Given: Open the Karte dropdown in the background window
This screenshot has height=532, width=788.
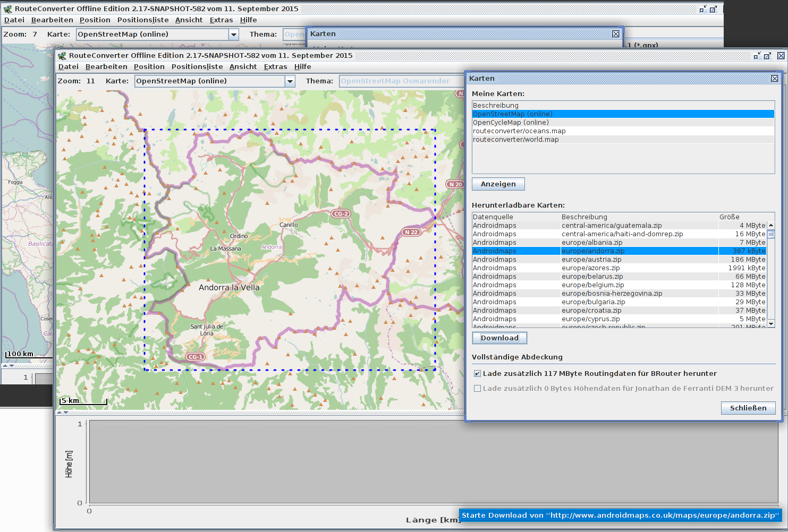Looking at the screenshot, I should point(233,35).
